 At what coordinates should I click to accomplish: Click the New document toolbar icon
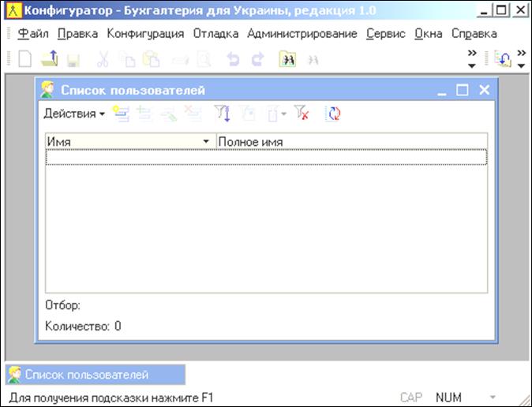click(x=24, y=60)
